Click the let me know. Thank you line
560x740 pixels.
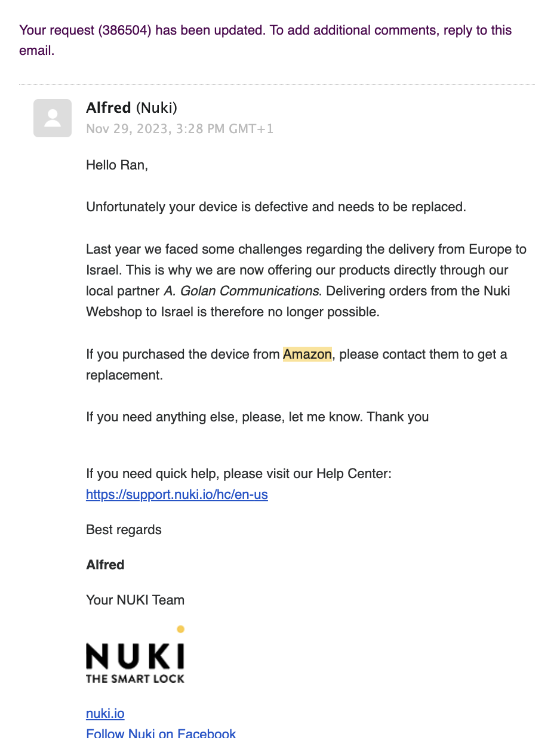point(257,417)
